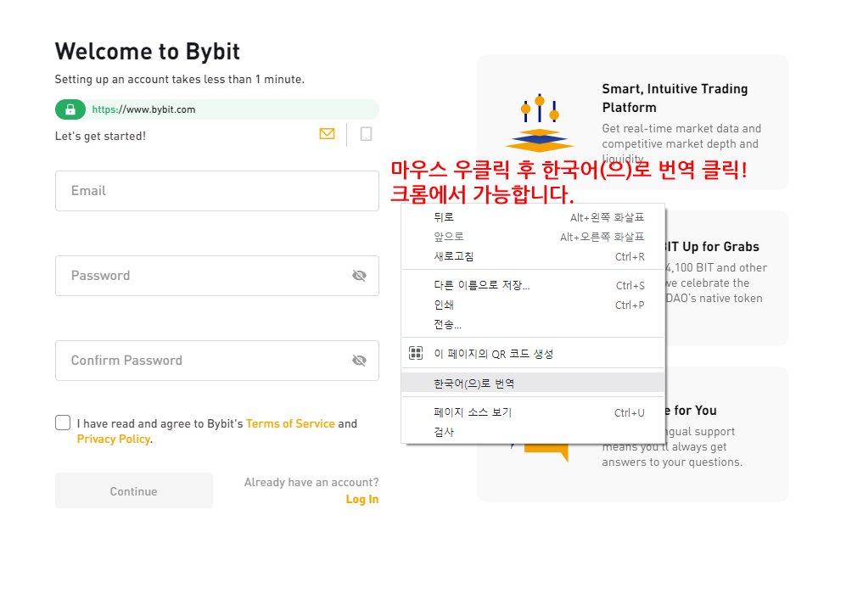Image resolution: width=863 pixels, height=616 pixels.
Task: Choose 인쇄 (Print) in context menu
Action: coord(533,305)
